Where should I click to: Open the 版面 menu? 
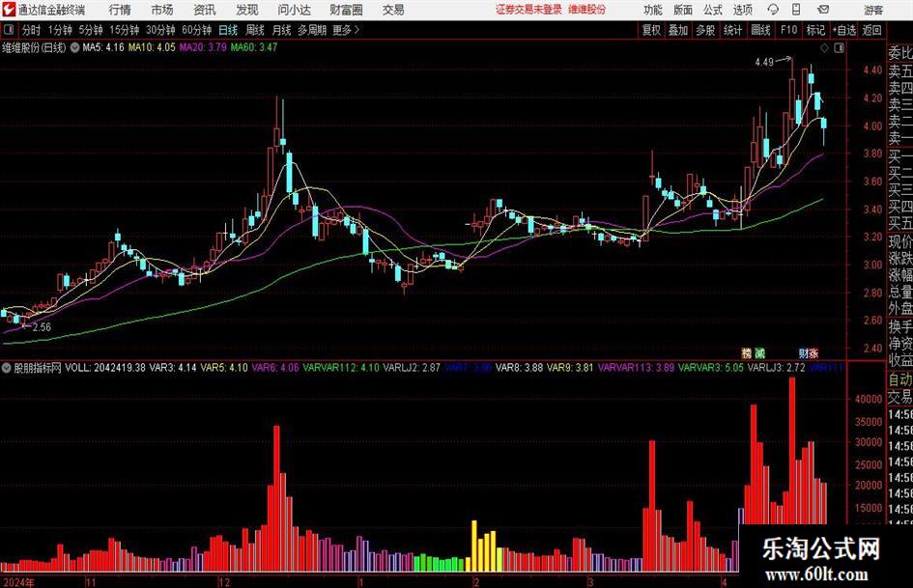point(683,10)
